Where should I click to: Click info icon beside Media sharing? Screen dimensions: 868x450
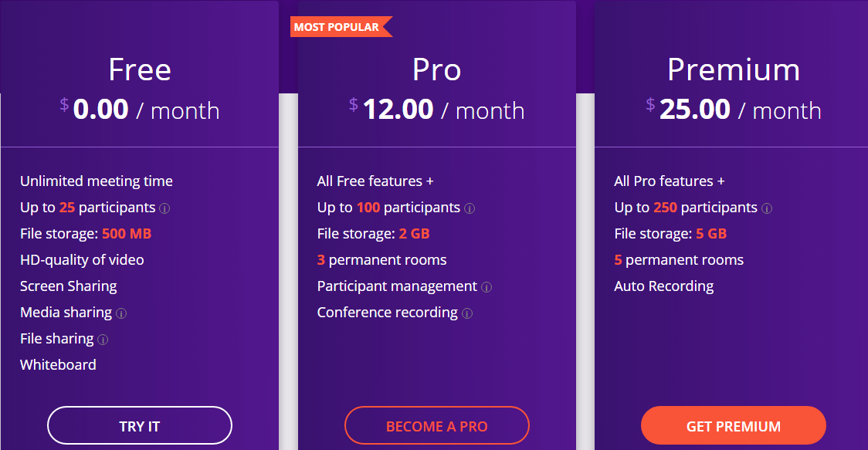[121, 313]
